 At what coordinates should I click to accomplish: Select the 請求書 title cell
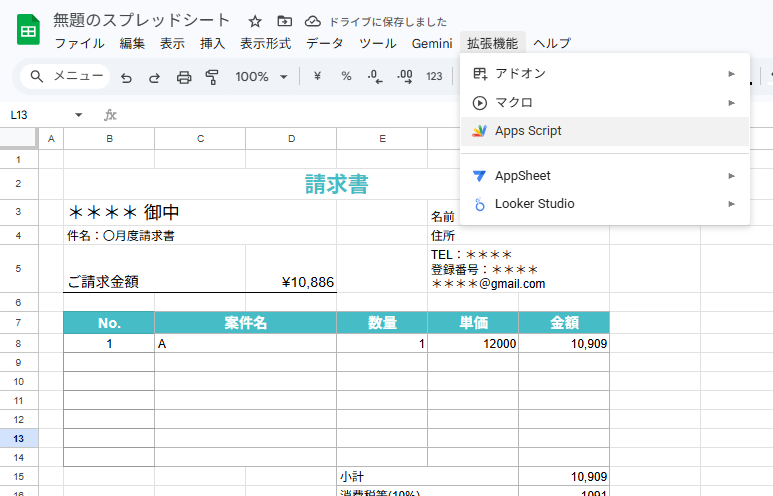(x=336, y=184)
